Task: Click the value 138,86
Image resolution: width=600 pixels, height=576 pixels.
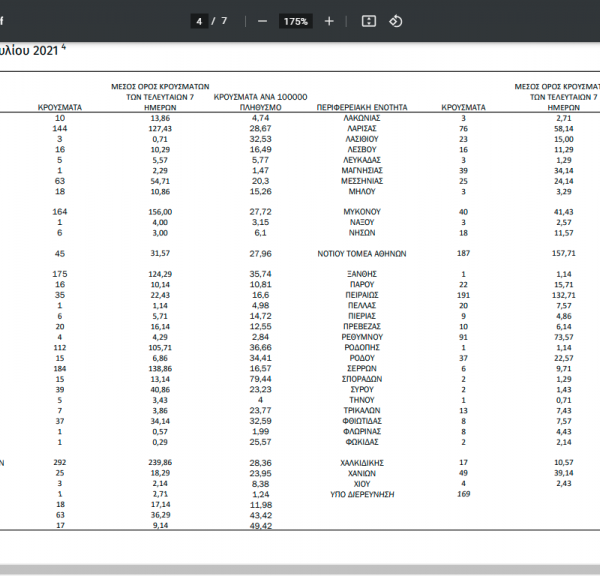Action: pyautogui.click(x=160, y=369)
